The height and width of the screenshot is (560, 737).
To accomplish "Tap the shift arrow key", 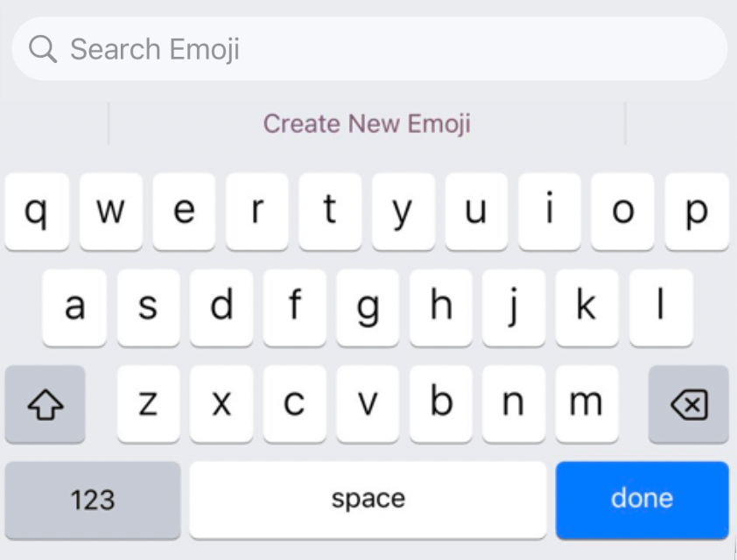I will click(46, 404).
